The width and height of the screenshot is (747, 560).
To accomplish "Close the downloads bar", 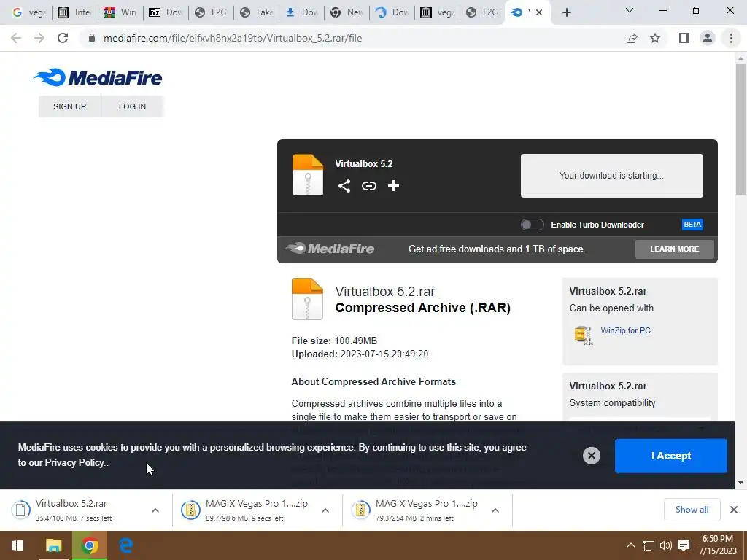I will click(734, 510).
